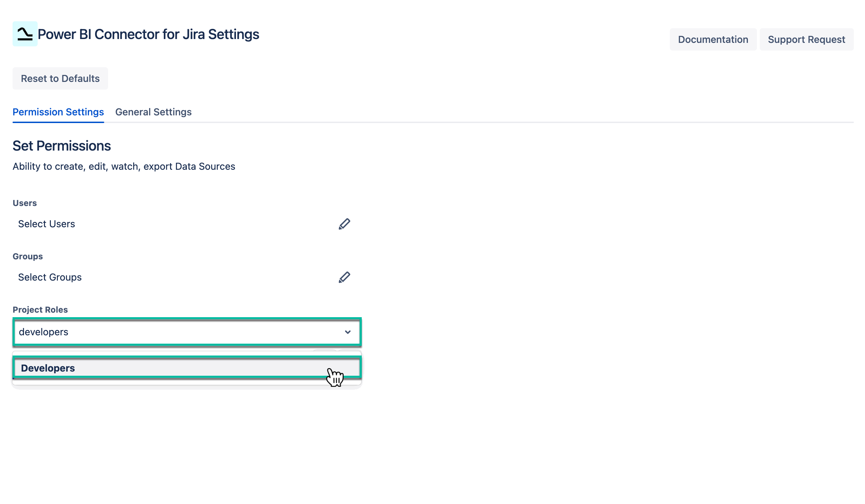Select the Permission Settings tab
Screen dimensions: 865x504
[58, 112]
